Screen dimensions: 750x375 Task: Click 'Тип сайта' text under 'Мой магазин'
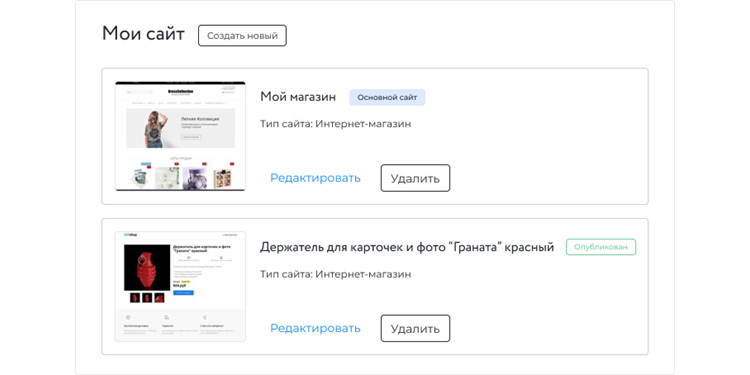coord(335,124)
